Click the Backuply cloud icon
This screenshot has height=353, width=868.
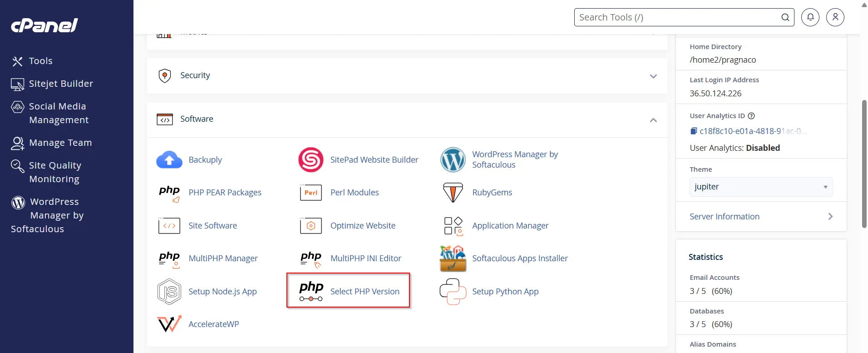[x=169, y=160]
